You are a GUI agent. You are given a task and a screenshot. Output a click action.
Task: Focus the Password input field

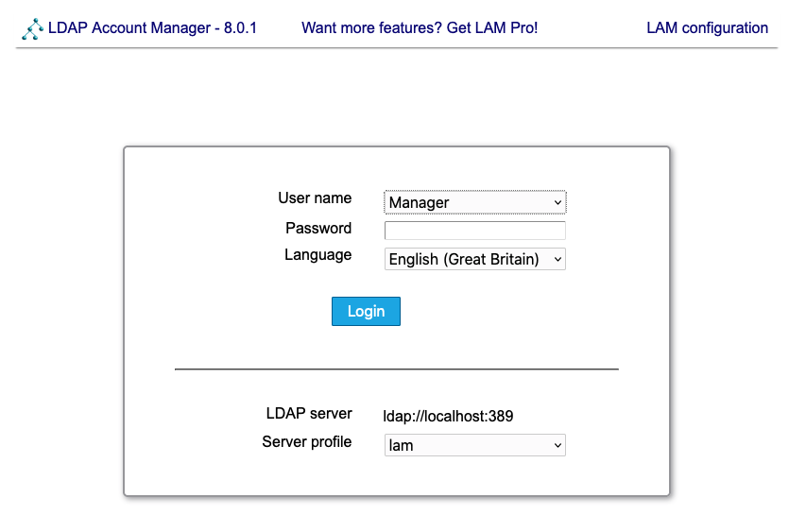click(x=474, y=231)
